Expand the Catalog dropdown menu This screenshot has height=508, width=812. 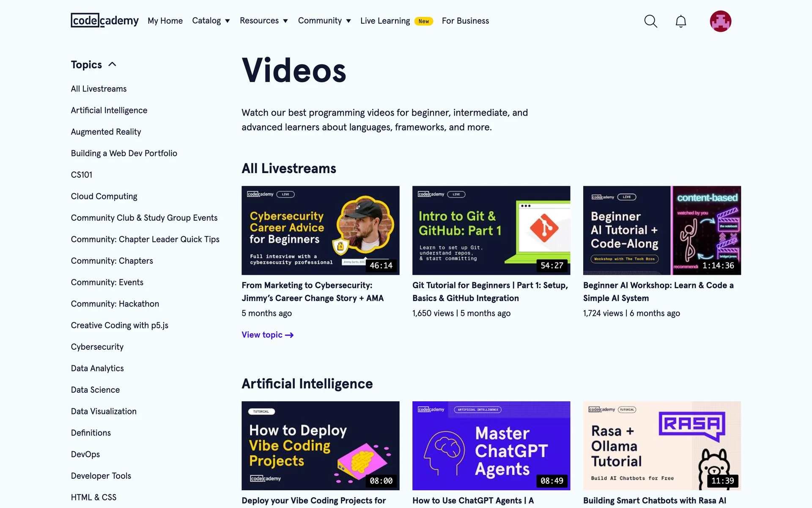click(x=211, y=21)
